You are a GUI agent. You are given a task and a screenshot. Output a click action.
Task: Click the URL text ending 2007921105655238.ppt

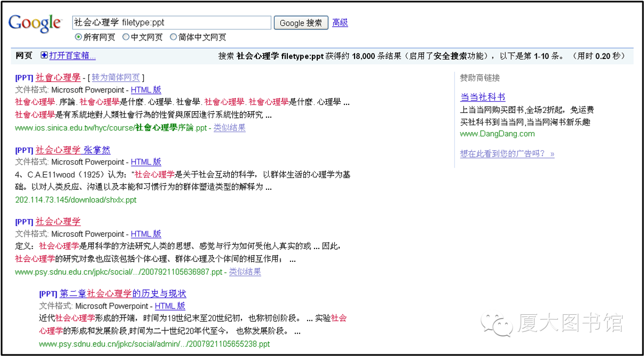154,344
